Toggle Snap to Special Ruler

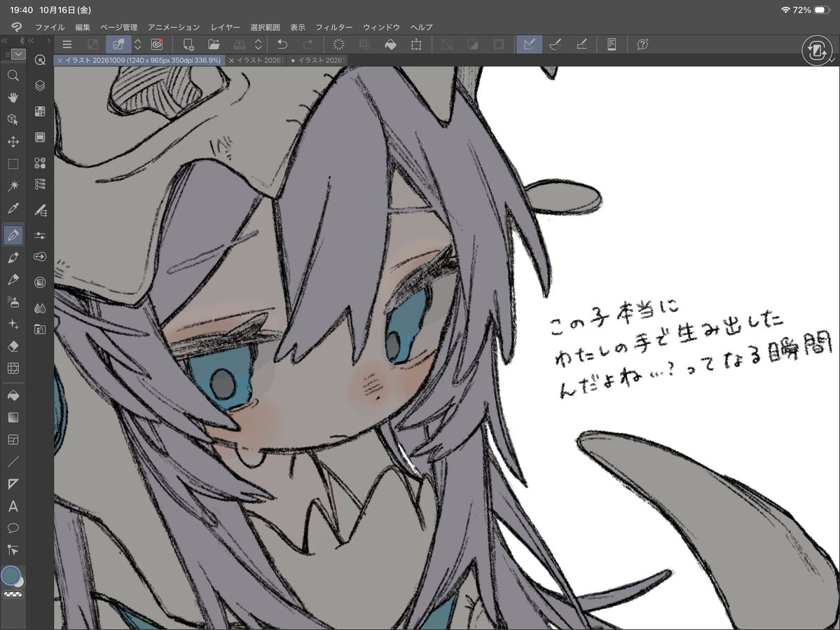[x=556, y=44]
